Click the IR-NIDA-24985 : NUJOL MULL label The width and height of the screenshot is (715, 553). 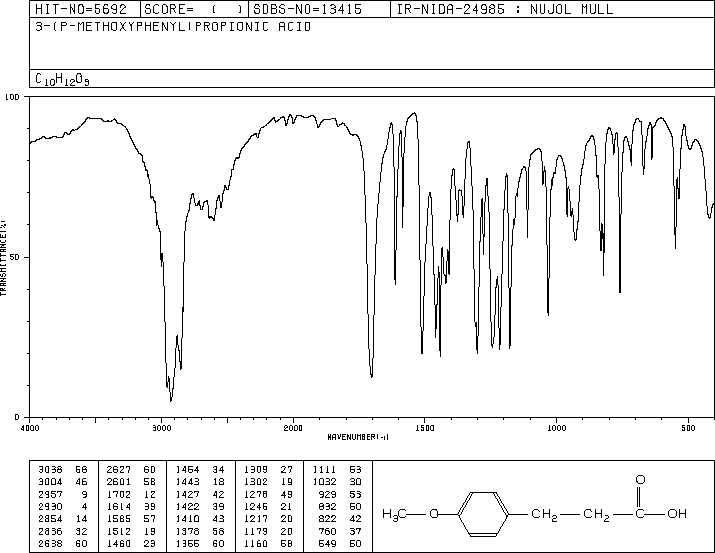click(x=505, y=9)
